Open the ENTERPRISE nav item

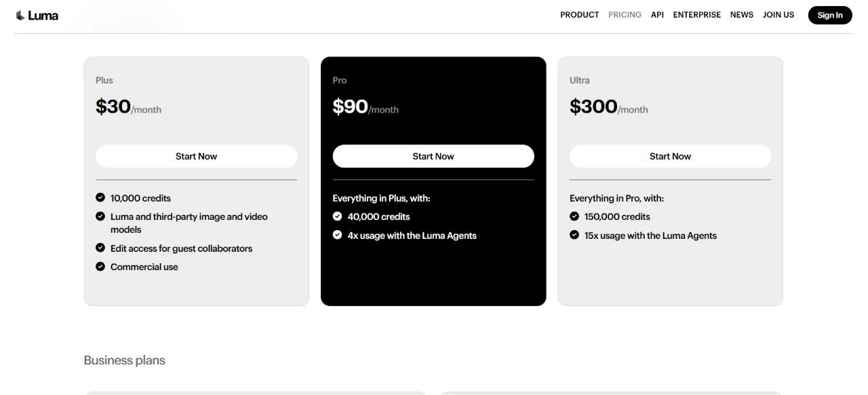(x=697, y=15)
